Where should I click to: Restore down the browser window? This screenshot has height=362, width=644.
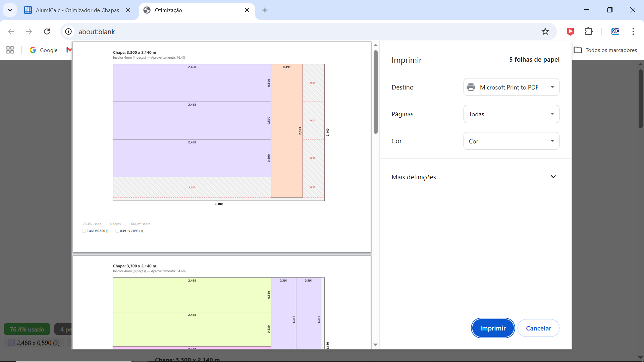(x=610, y=10)
